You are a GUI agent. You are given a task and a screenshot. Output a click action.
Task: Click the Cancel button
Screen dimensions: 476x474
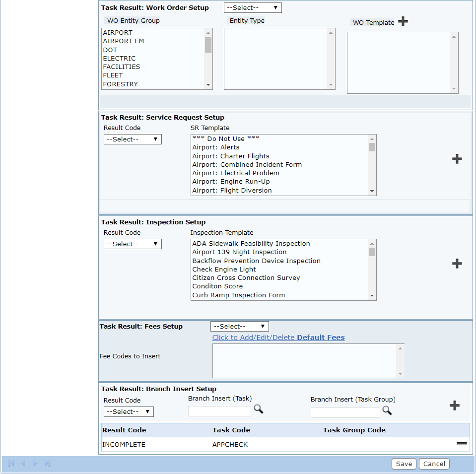[x=434, y=464]
